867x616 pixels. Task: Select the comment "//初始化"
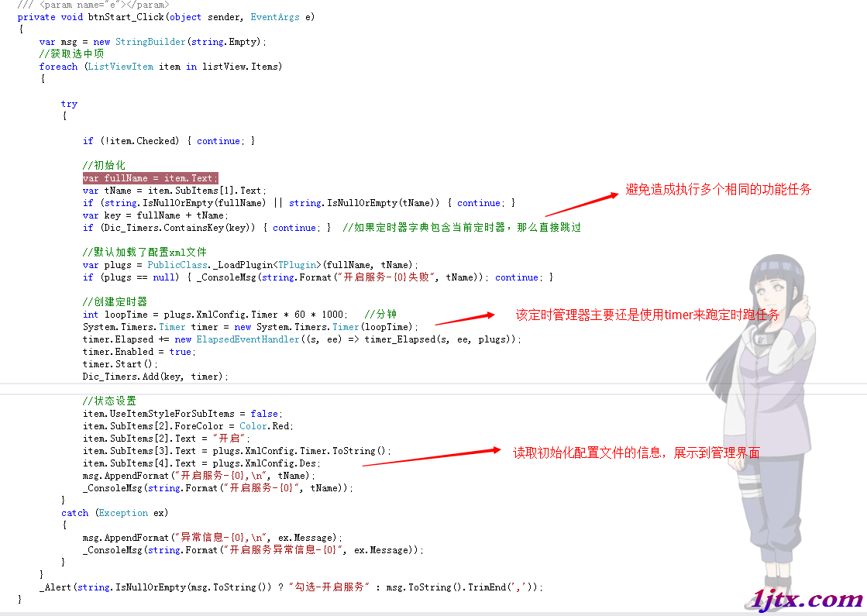click(x=104, y=165)
